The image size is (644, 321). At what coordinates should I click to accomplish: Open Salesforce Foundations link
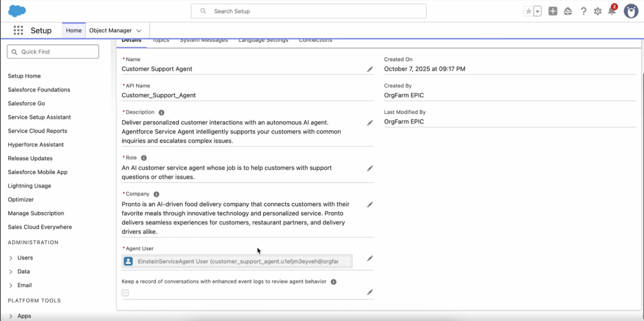[39, 90]
